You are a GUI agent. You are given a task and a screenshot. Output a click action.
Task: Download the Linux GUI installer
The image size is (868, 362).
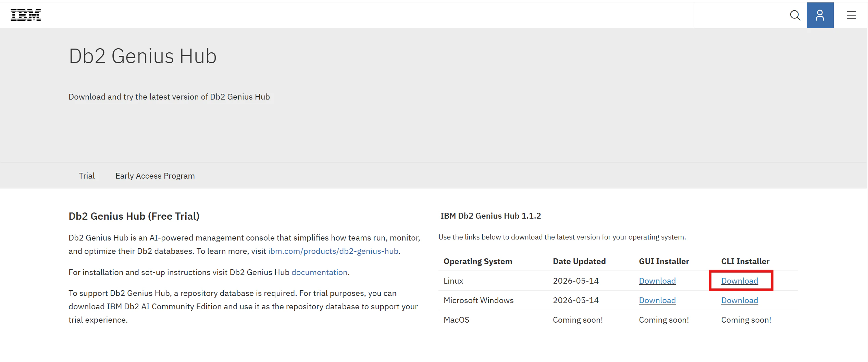(657, 281)
